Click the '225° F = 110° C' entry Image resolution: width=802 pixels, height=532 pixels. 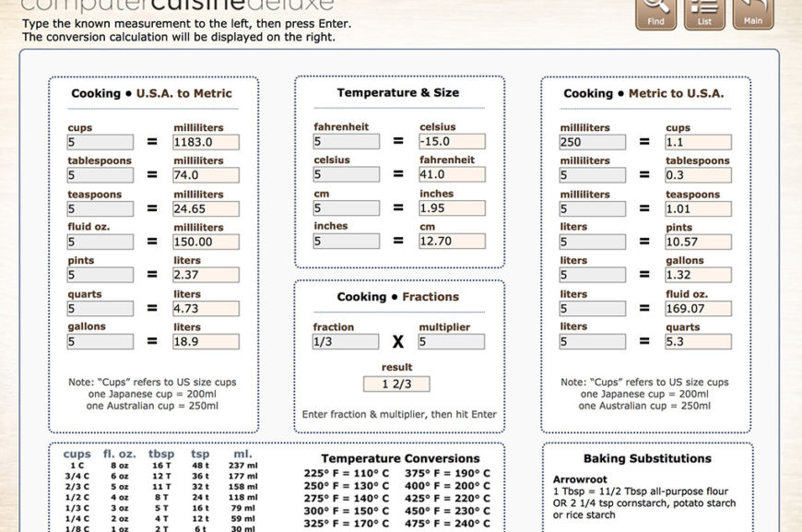tap(347, 474)
